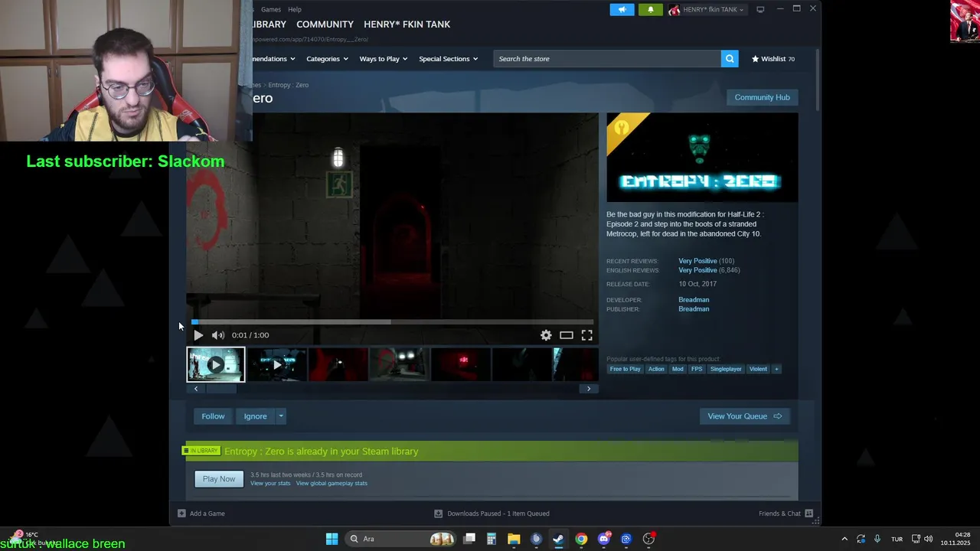Open View your stats link
The width and height of the screenshot is (980, 551).
pos(270,484)
